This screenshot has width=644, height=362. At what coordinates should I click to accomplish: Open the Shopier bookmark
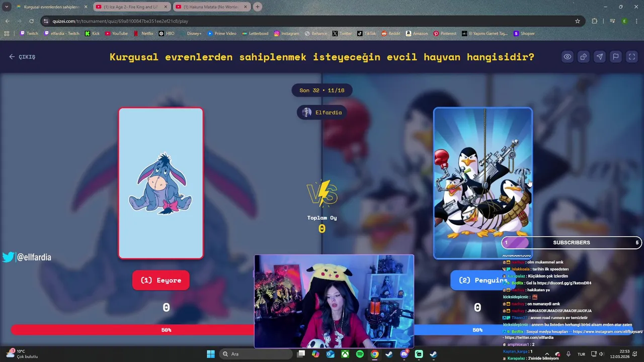coord(524,34)
